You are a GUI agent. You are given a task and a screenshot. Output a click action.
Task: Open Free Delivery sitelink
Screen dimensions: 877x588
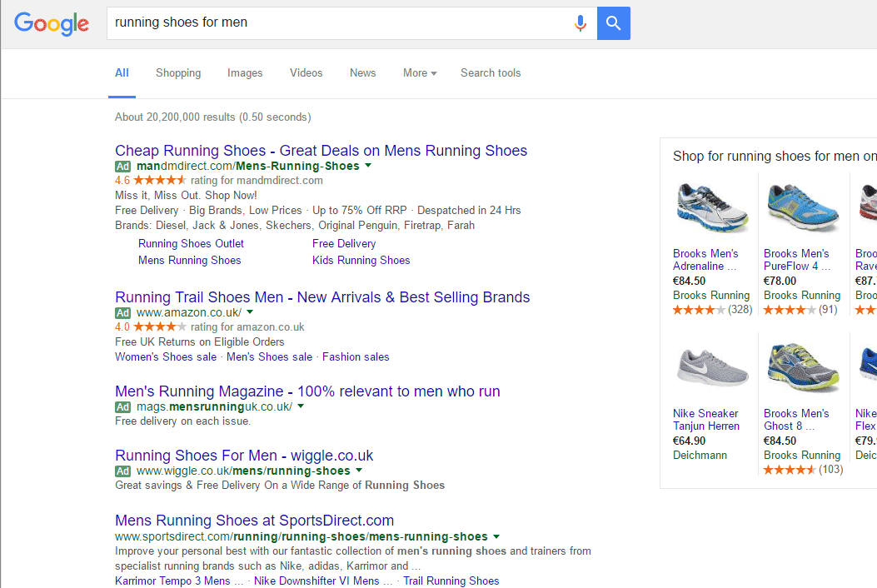[344, 243]
